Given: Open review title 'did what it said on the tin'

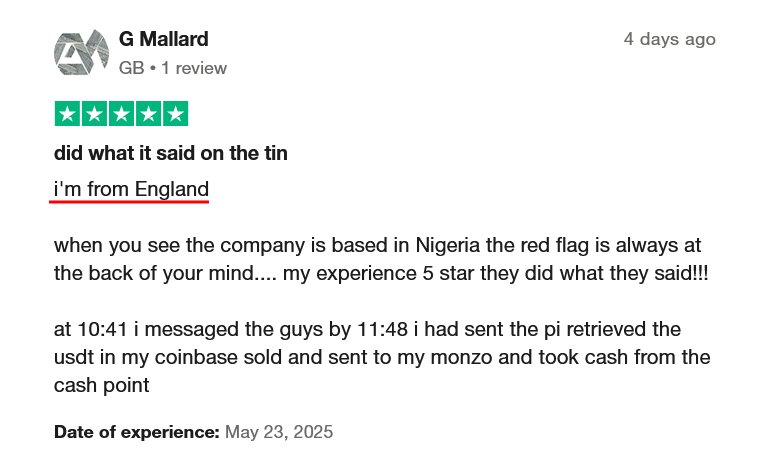Looking at the screenshot, I should point(171,153).
